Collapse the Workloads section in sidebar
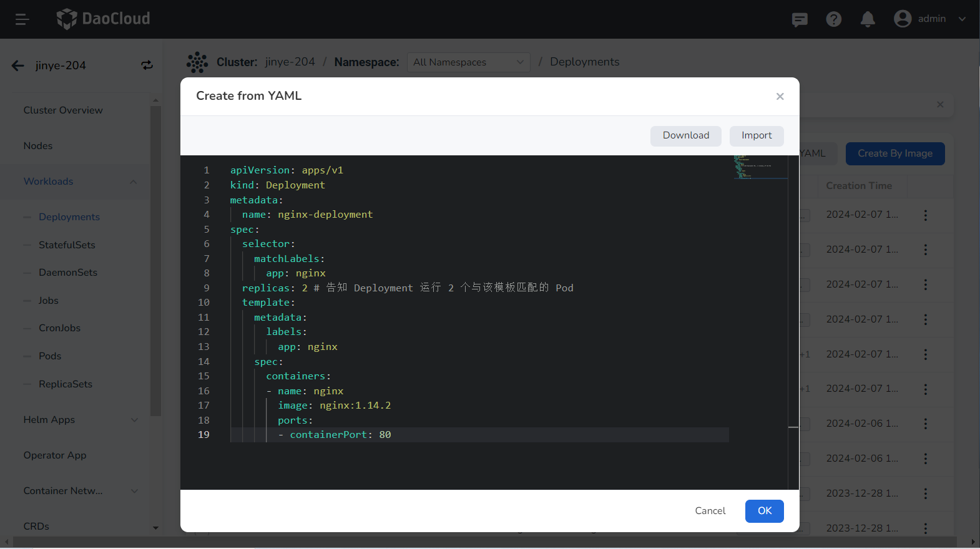 pos(133,182)
